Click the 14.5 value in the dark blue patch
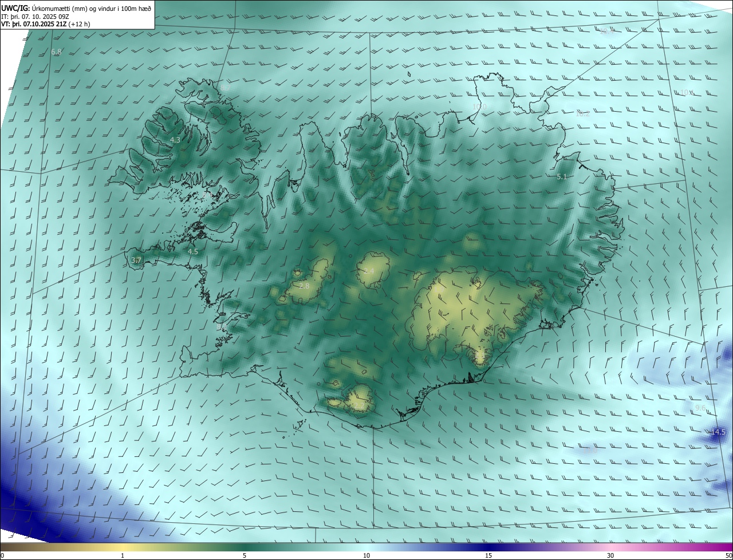 (x=718, y=432)
